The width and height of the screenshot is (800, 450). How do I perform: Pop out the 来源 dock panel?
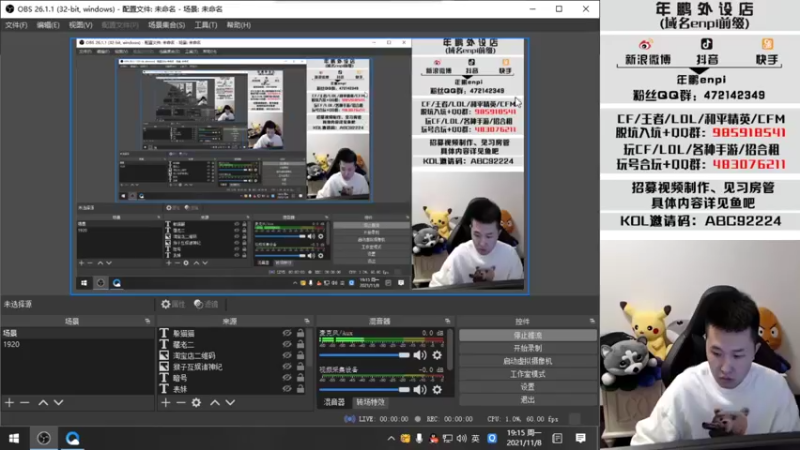(x=307, y=321)
